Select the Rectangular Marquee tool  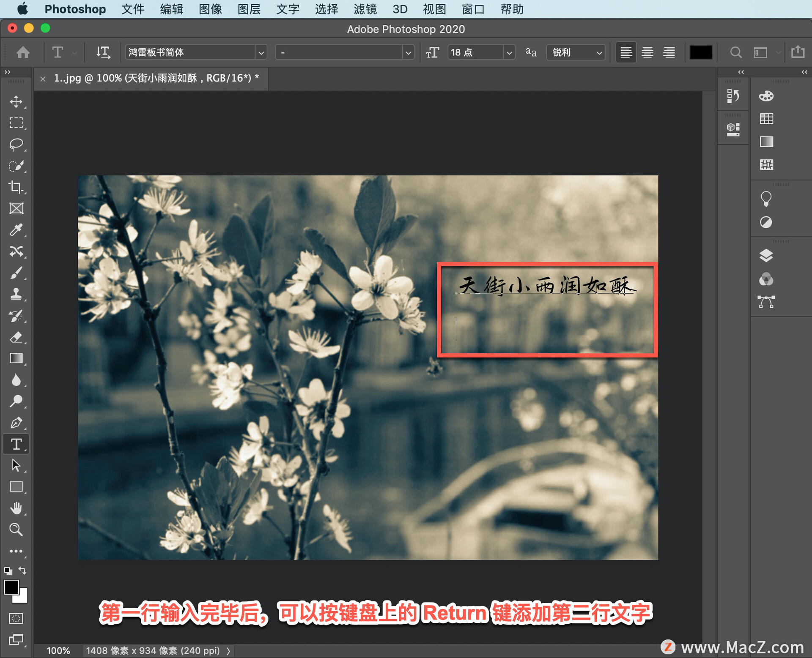coord(16,123)
